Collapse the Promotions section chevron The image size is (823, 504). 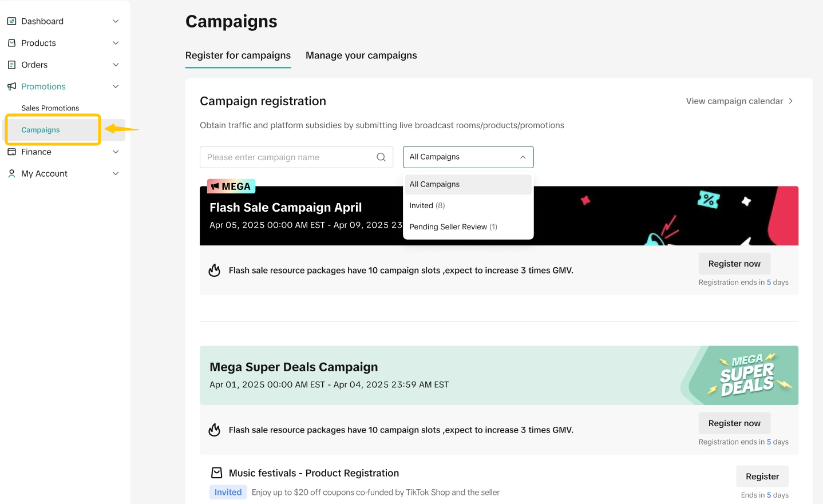(116, 86)
